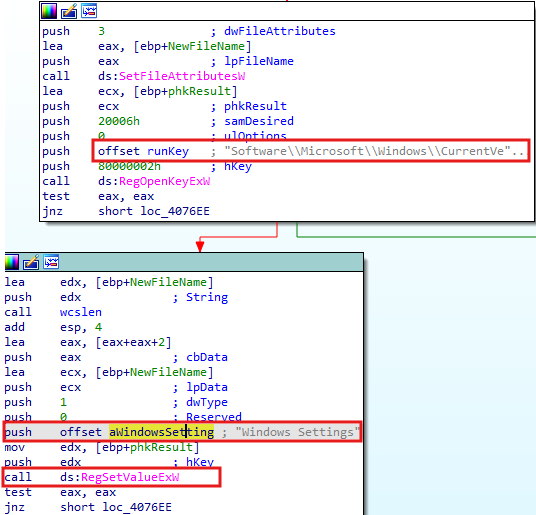The image size is (536, 515).
Task: Click Software\\Microsoft registry string comment
Action: (x=374, y=151)
